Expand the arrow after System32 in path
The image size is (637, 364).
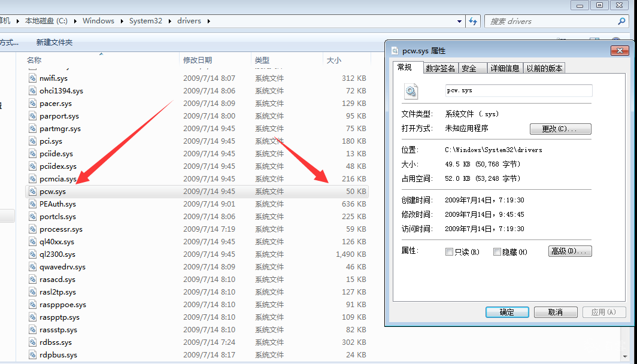(x=169, y=21)
